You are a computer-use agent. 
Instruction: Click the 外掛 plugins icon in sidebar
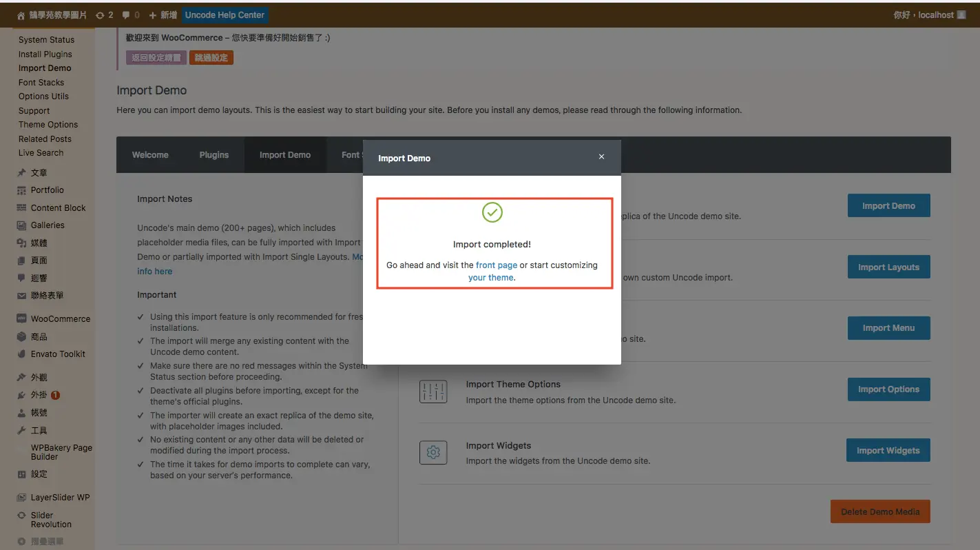(x=22, y=396)
